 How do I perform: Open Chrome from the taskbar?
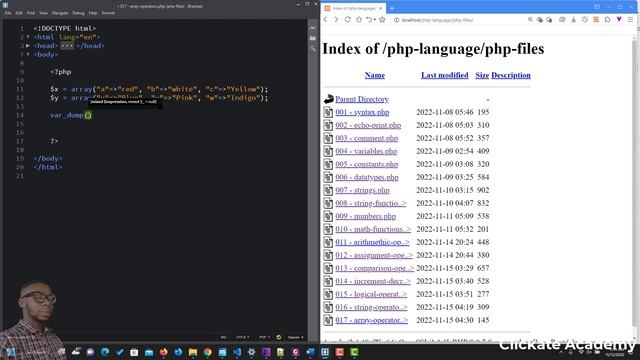pos(208,352)
